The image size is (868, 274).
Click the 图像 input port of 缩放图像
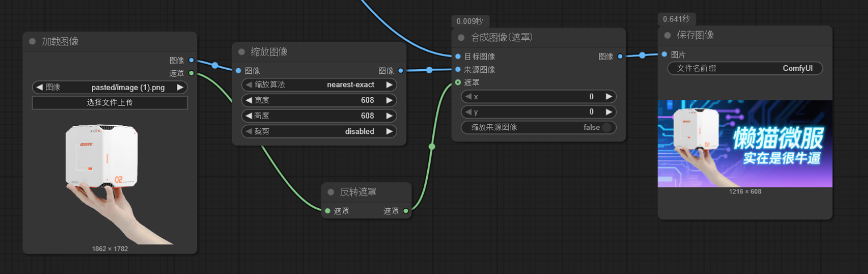tap(238, 71)
